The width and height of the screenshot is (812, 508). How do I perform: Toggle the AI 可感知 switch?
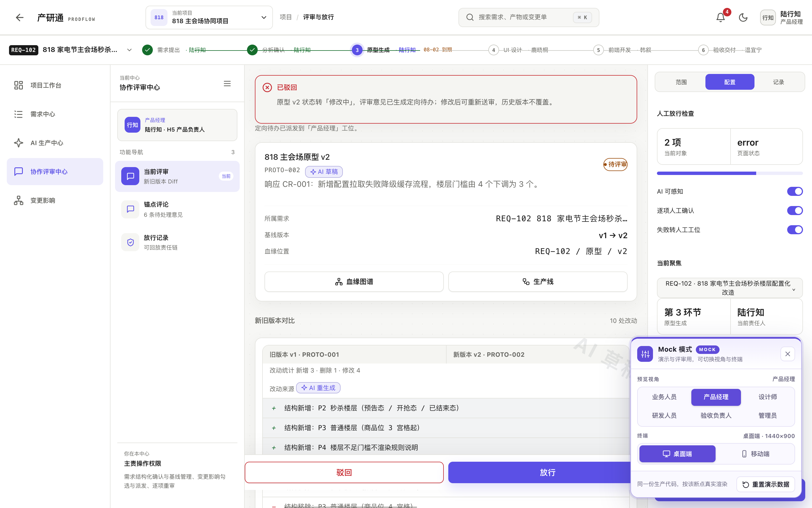[x=795, y=192]
